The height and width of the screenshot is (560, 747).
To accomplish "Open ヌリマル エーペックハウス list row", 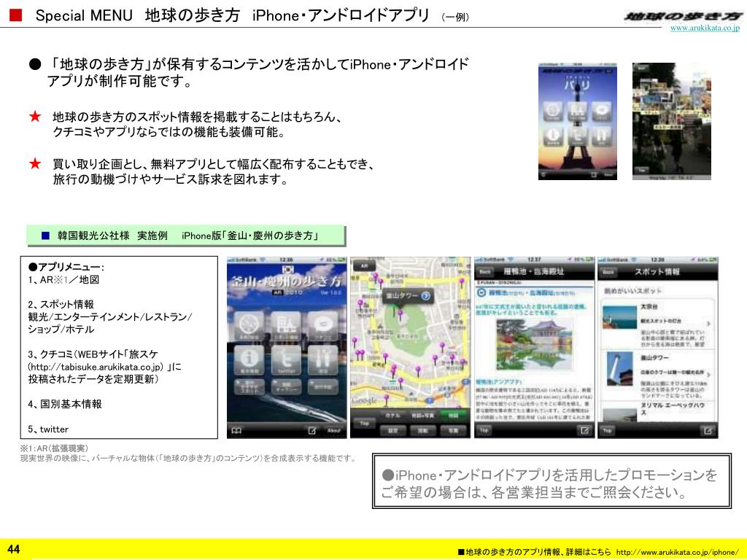I will (x=657, y=412).
